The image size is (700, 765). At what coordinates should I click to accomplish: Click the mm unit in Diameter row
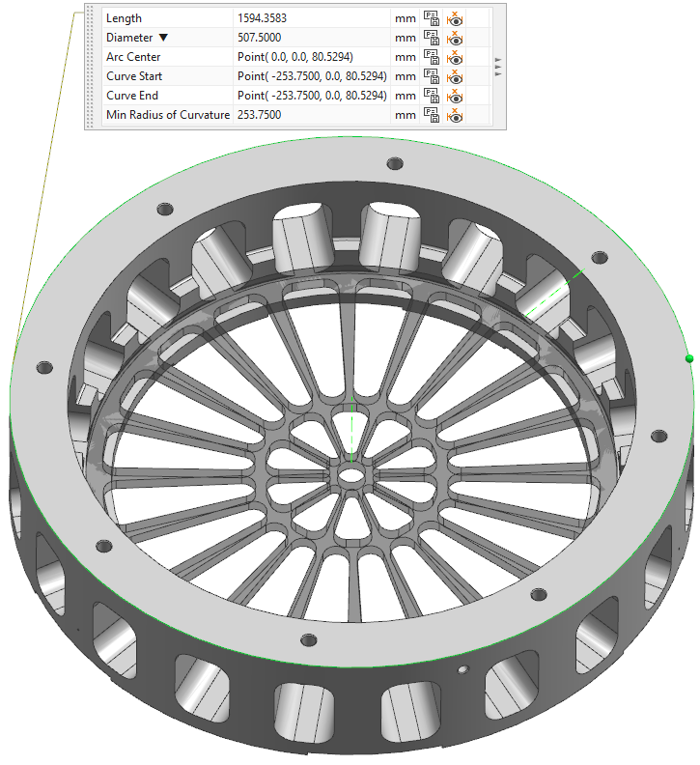[x=406, y=38]
